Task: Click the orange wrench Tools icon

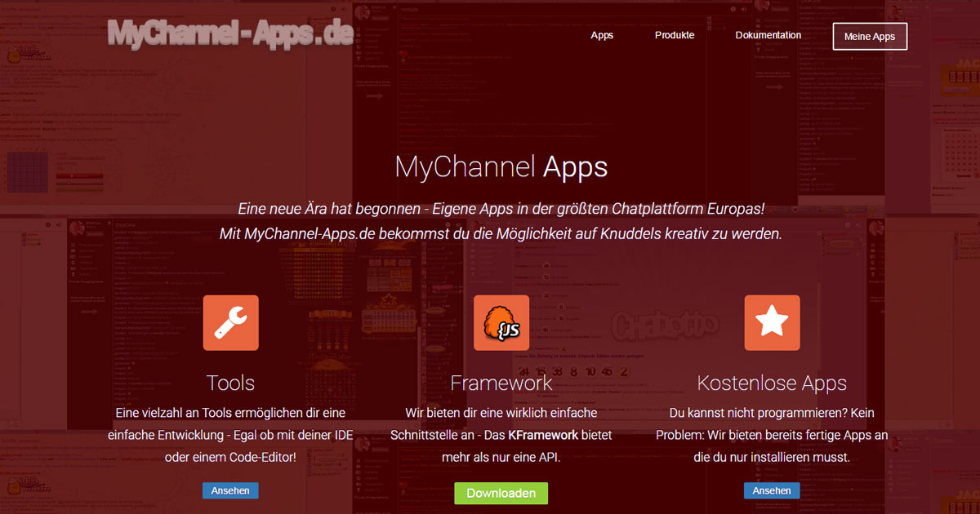Action: [x=231, y=323]
